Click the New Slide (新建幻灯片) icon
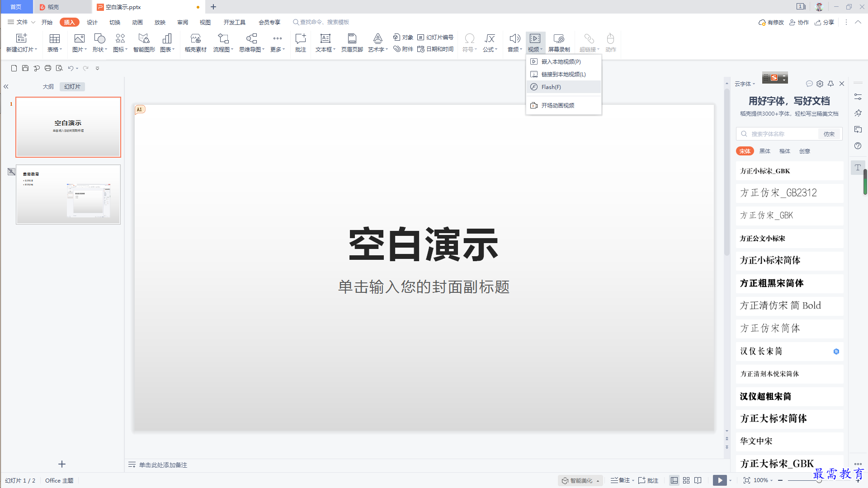The height and width of the screenshot is (488, 868). coord(21,38)
